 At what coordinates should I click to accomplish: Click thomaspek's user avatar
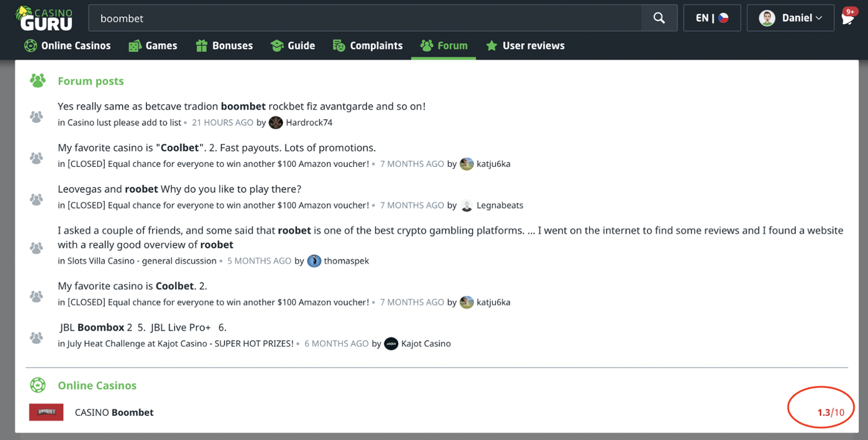314,261
